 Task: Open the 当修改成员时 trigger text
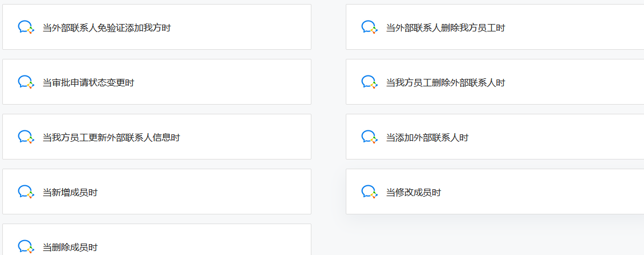tap(413, 192)
